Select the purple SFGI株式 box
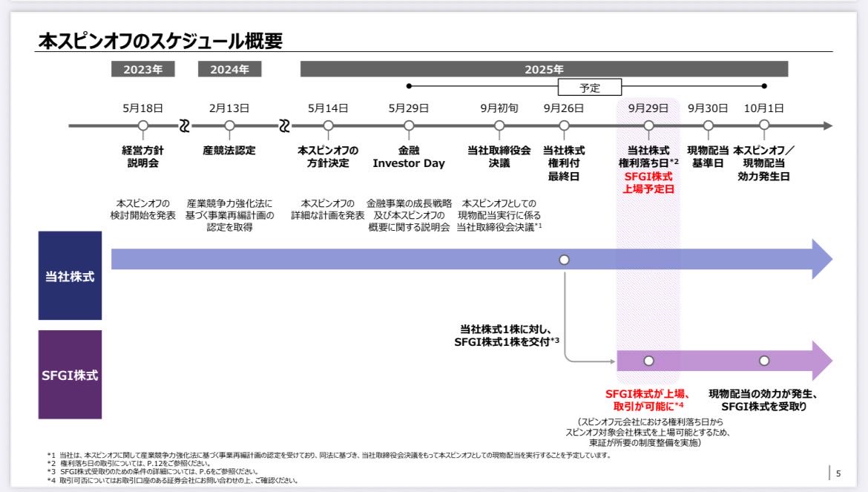Viewport: 868px width, 492px height. [70, 375]
